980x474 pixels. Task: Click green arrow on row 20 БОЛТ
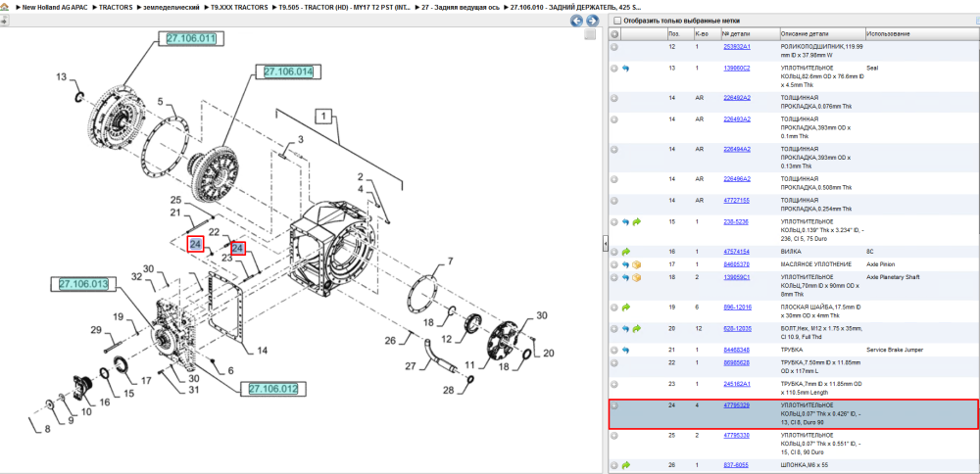(637, 328)
